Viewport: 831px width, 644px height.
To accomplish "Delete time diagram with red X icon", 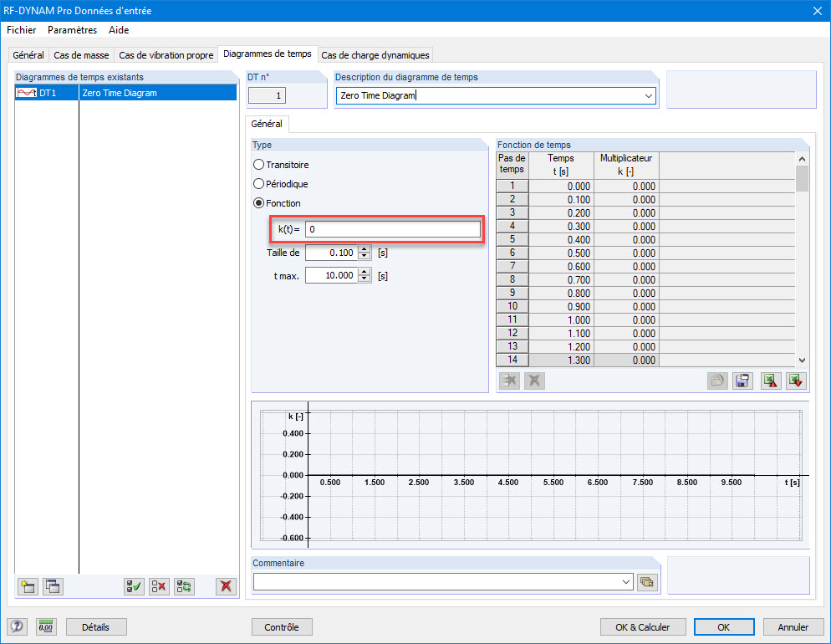I will [x=227, y=586].
